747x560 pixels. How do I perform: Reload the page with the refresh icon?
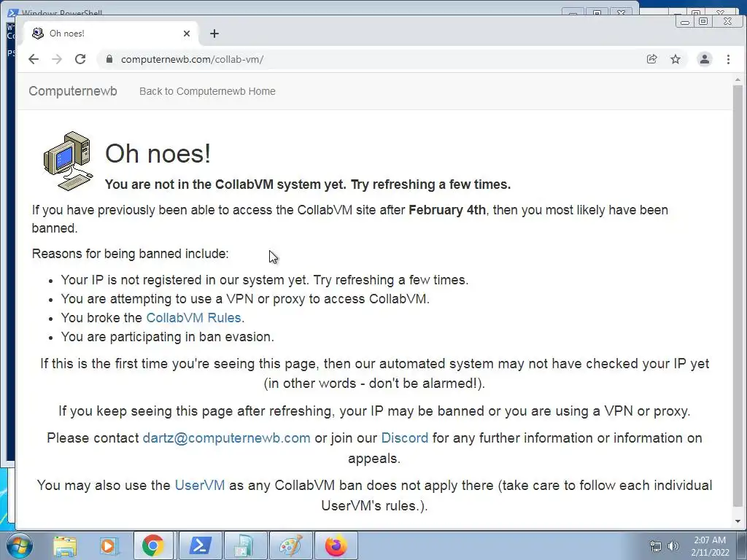point(80,59)
